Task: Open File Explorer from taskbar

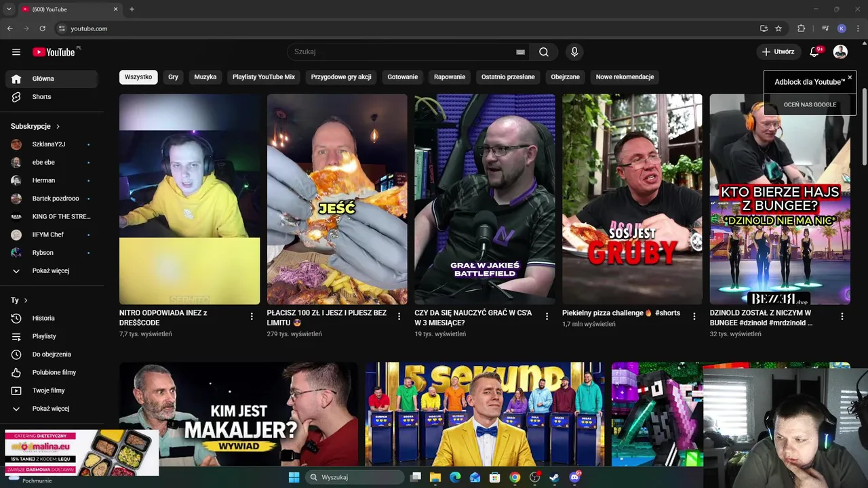Action: (x=435, y=477)
